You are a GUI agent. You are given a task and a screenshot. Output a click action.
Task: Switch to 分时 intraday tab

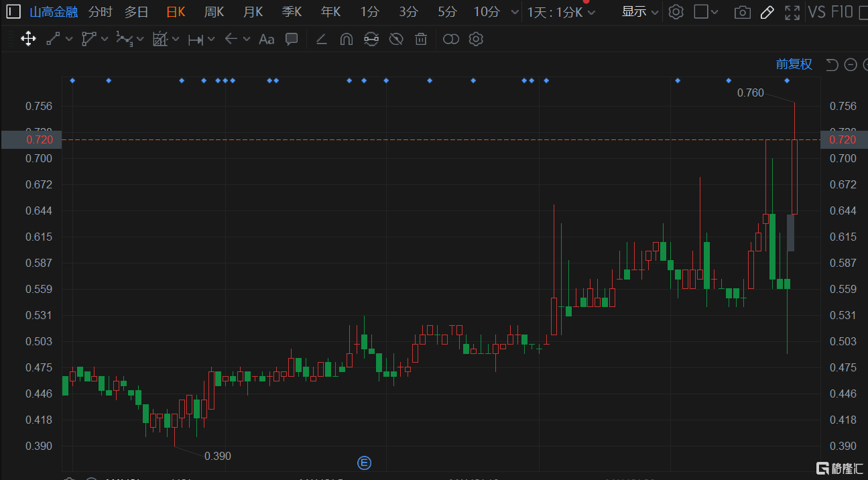point(101,11)
